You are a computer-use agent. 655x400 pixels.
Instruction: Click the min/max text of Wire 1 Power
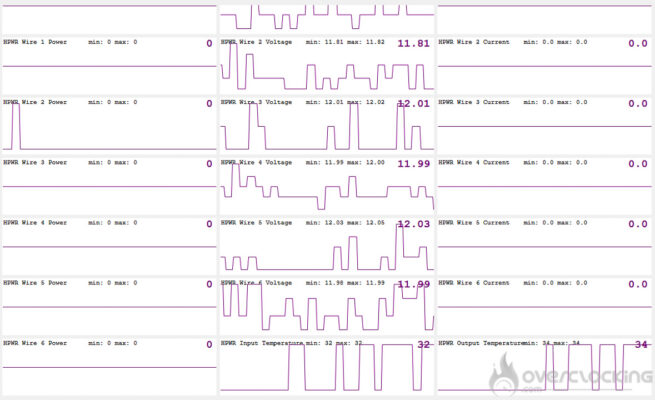click(113, 42)
